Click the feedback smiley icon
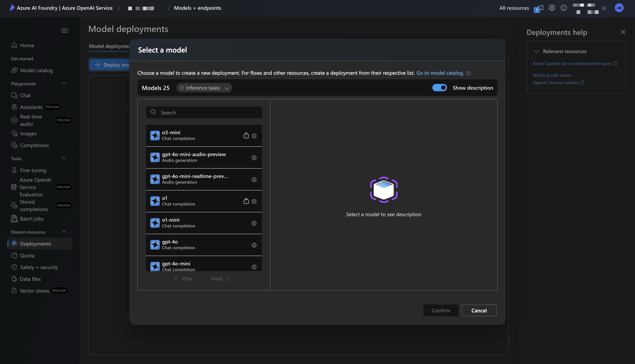The image size is (635, 364). click(x=564, y=8)
